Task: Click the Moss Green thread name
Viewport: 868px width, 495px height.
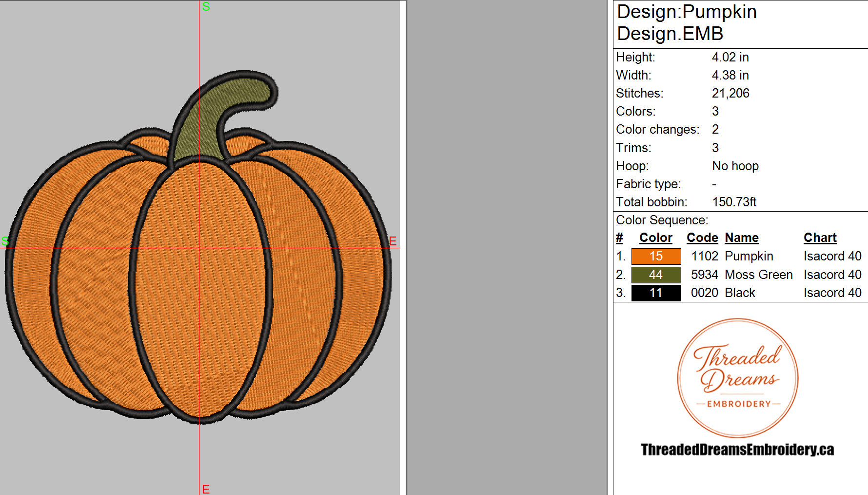Action: (x=759, y=275)
